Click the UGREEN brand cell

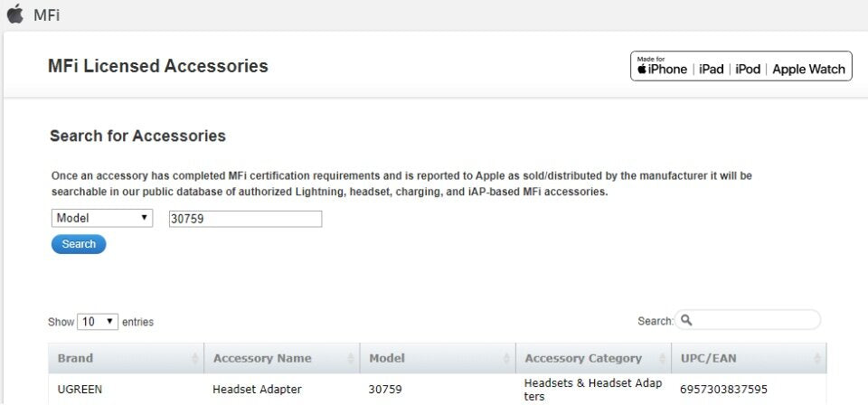(76, 390)
